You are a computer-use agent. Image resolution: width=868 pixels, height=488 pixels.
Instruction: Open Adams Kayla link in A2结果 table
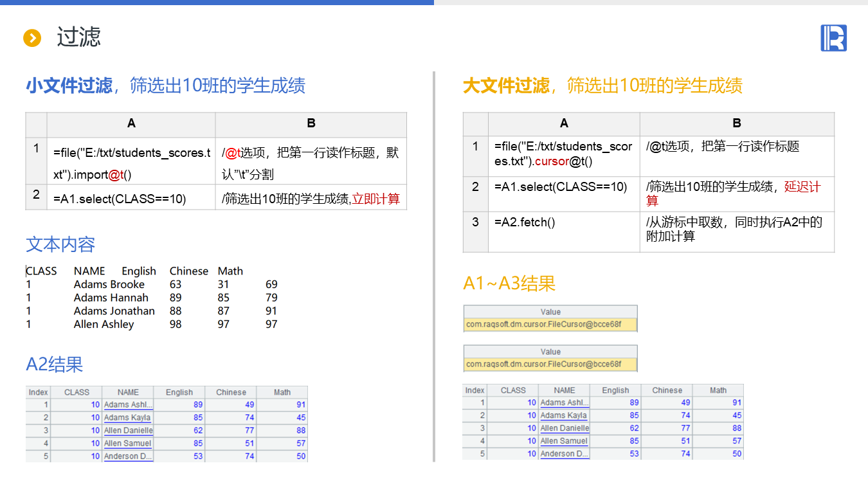(x=127, y=418)
